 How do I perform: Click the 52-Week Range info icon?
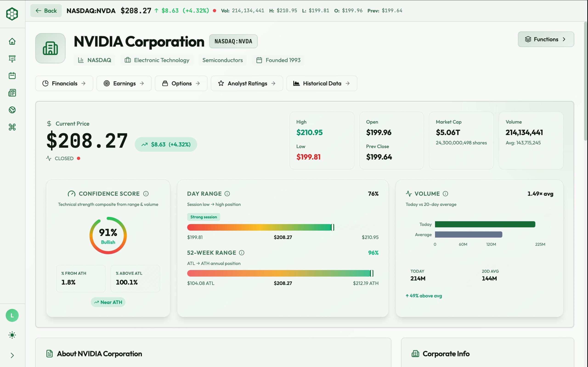[x=242, y=253]
